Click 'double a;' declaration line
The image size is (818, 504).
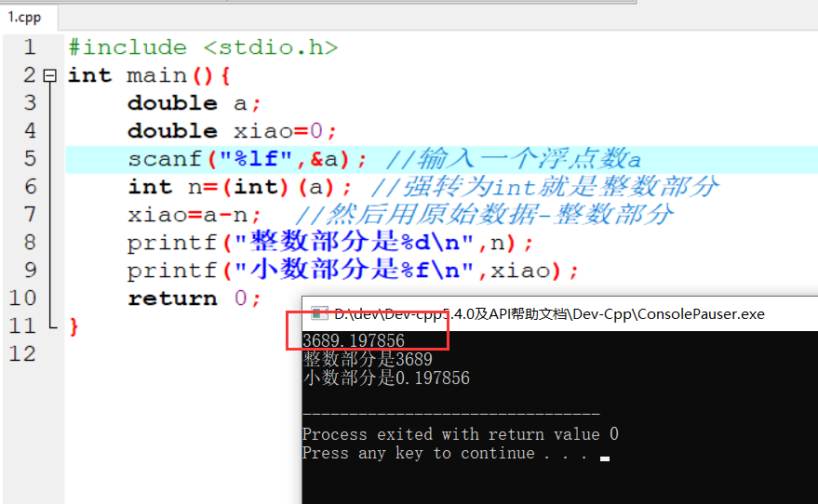(x=194, y=104)
